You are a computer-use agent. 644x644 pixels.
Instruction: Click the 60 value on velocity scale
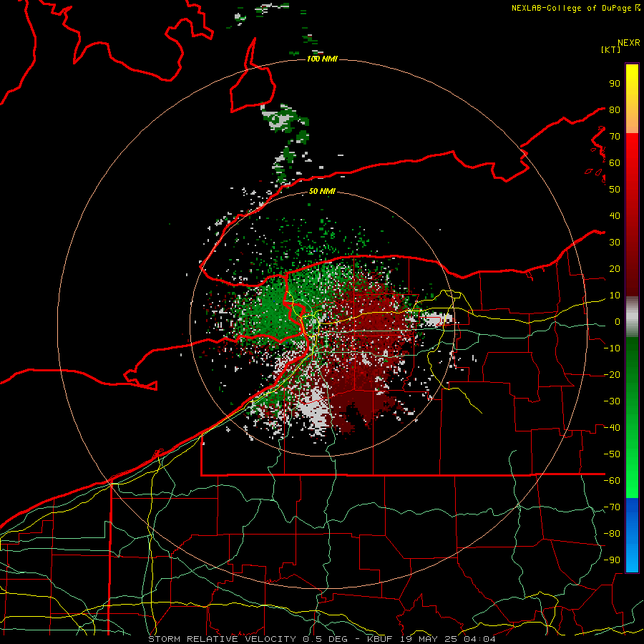click(615, 162)
